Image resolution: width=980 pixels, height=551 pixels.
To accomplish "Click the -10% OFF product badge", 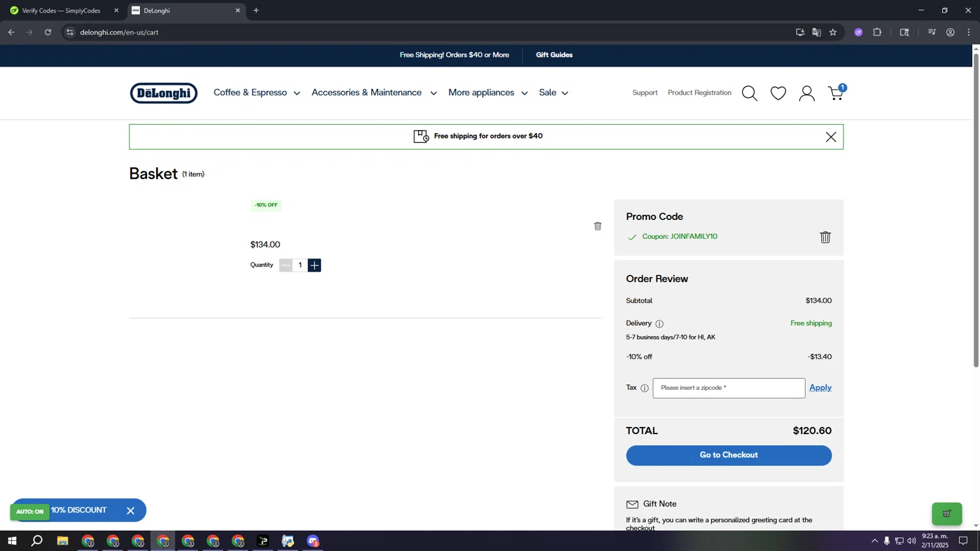I will click(x=266, y=205).
